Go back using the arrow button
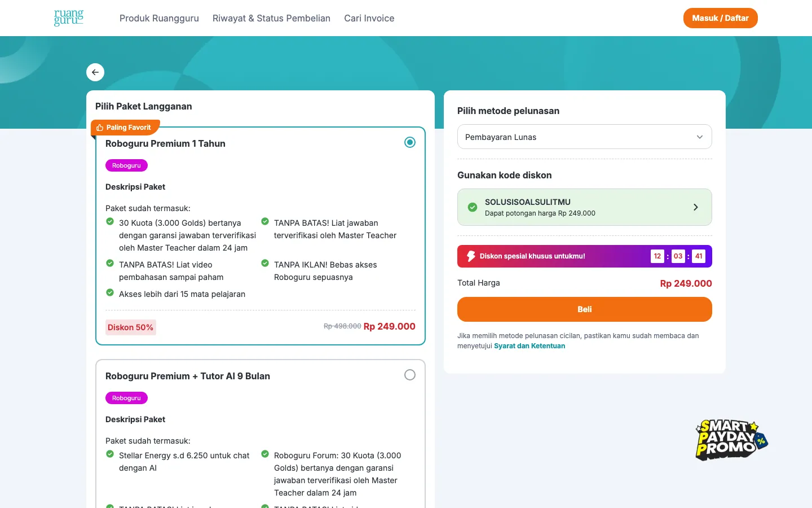The image size is (812, 508). 95,72
